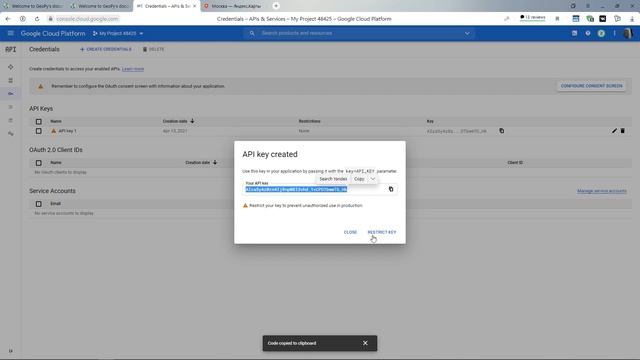Image resolution: width=640 pixels, height=360 pixels.
Task: Open the Google Cloud navigation hamburger menu
Action: (x=11, y=33)
